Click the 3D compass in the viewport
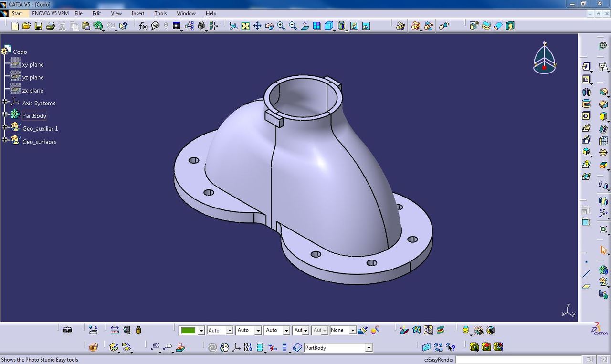The height and width of the screenshot is (364, 611). click(x=544, y=58)
